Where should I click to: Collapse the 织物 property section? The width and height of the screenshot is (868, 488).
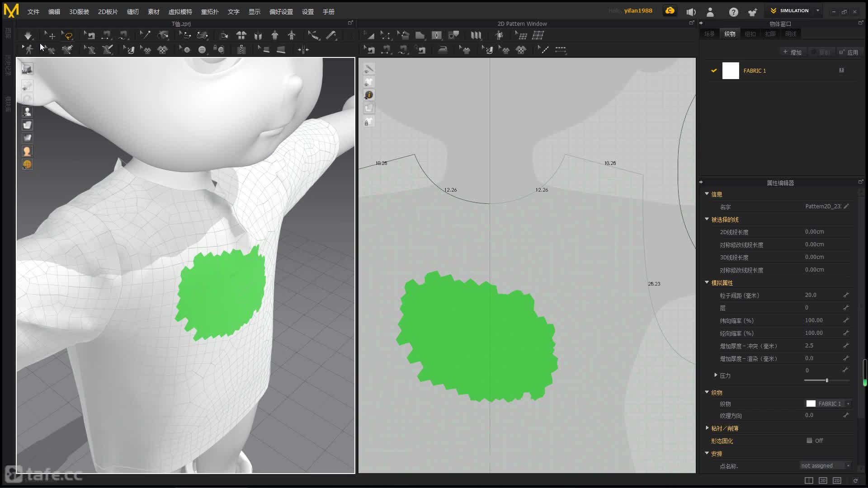point(707,392)
